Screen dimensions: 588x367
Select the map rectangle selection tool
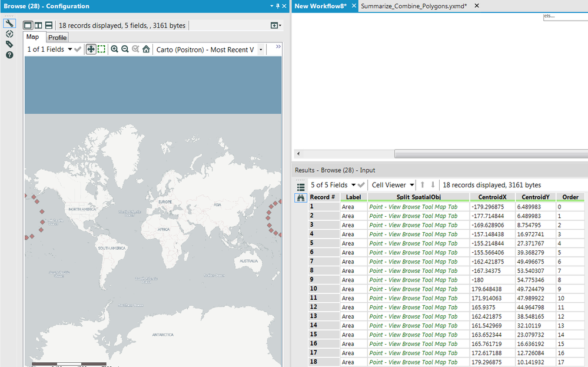(x=101, y=49)
